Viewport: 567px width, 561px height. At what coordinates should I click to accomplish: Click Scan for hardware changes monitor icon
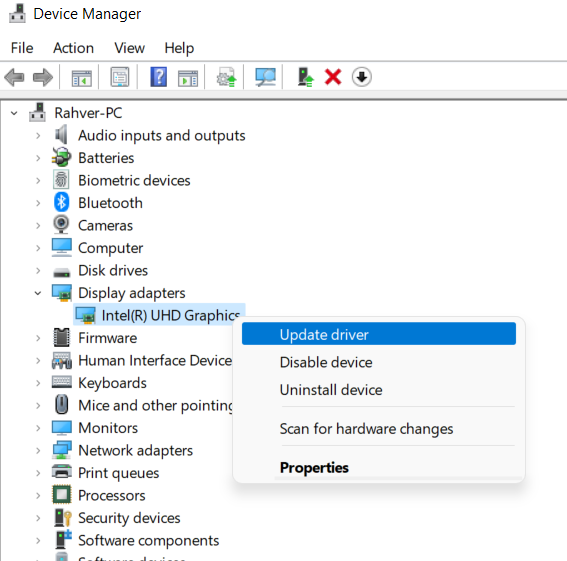tap(265, 77)
